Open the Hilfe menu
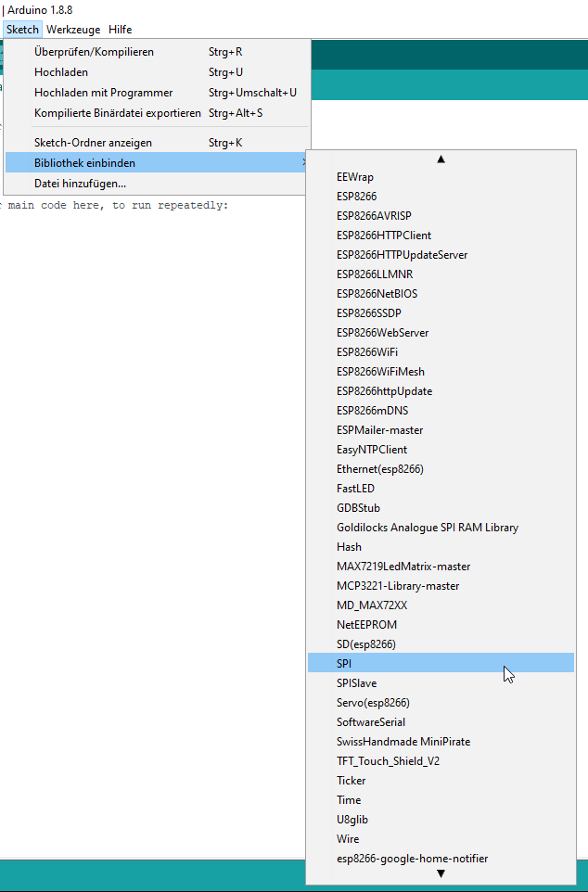588x892 pixels. click(x=121, y=30)
